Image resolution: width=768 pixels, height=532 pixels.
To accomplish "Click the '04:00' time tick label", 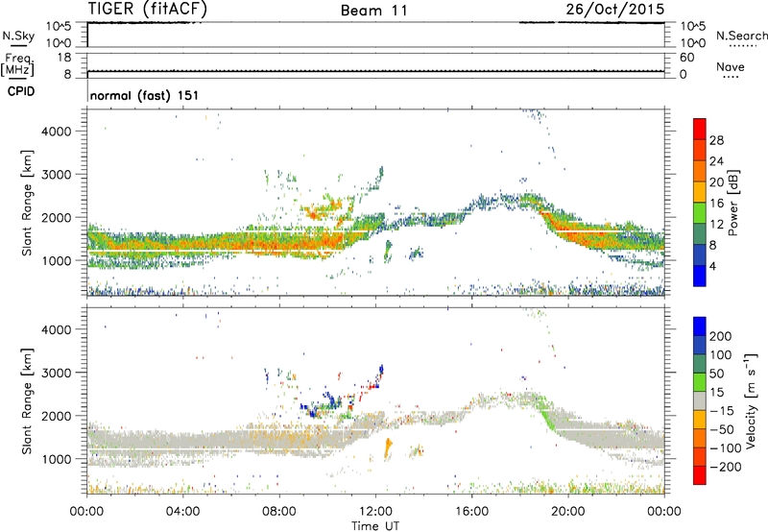I will [183, 512].
